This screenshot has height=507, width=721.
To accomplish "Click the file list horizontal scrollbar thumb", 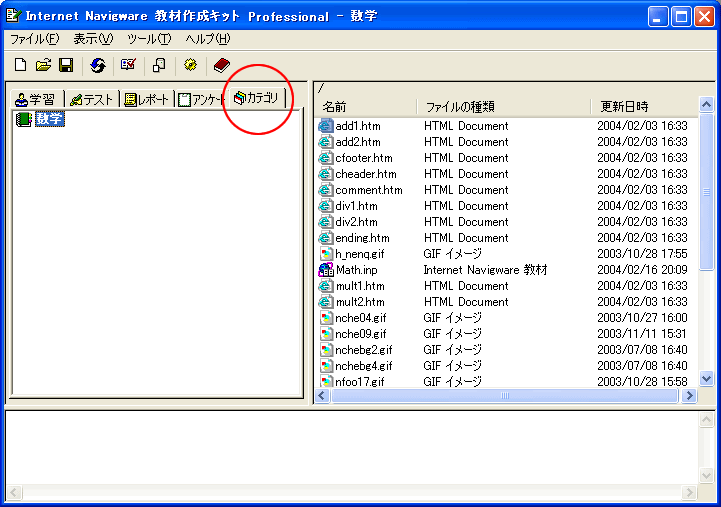I will pos(504,395).
